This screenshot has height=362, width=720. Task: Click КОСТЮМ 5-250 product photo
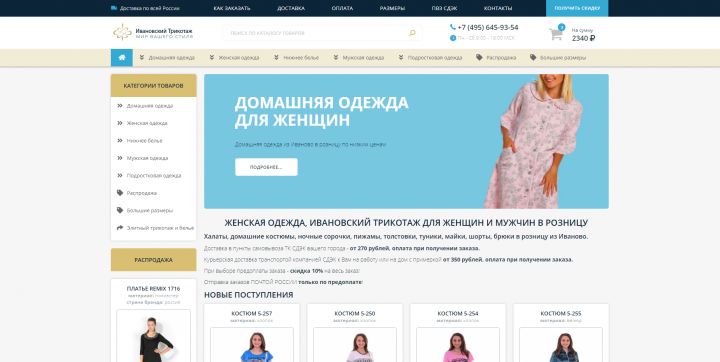pyautogui.click(x=354, y=345)
